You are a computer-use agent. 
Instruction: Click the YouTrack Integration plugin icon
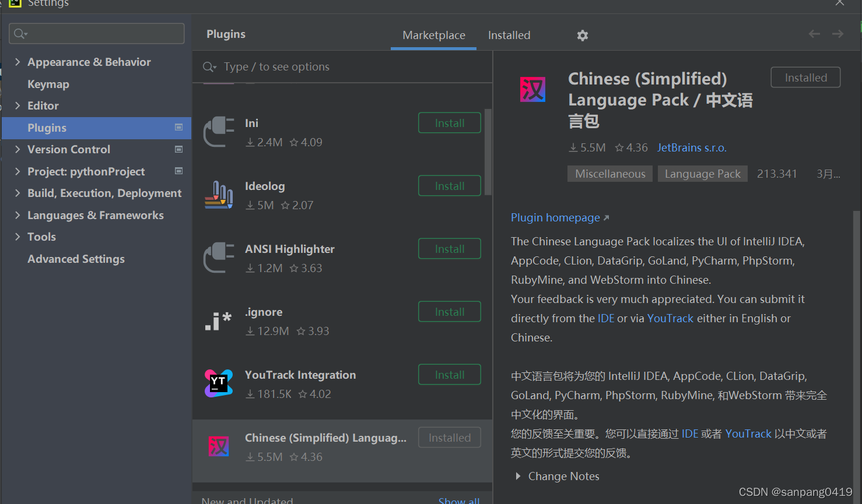tap(219, 383)
